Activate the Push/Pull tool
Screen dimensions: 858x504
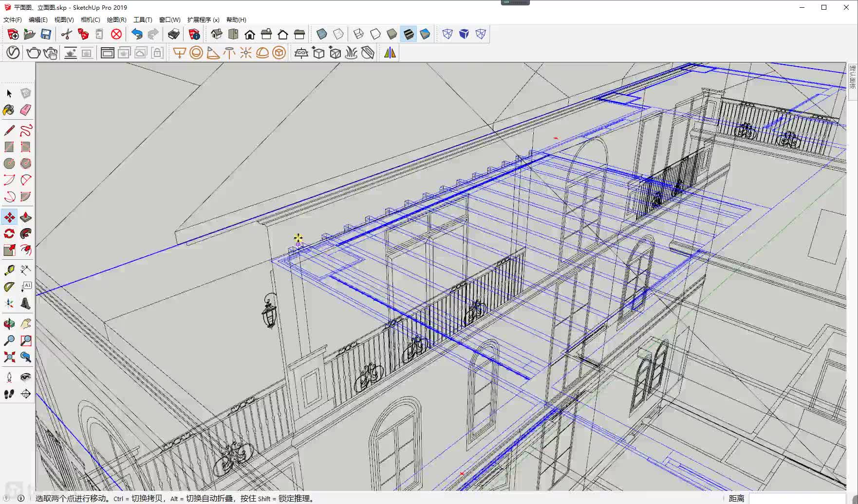pos(26,217)
